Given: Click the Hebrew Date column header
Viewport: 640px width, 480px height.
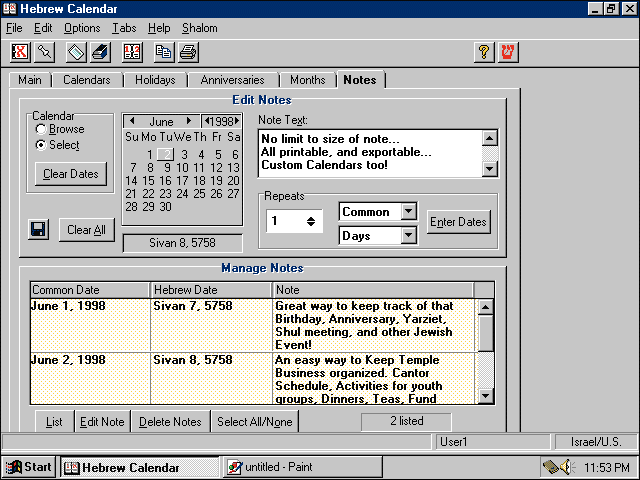Looking at the screenshot, I should pos(211,290).
